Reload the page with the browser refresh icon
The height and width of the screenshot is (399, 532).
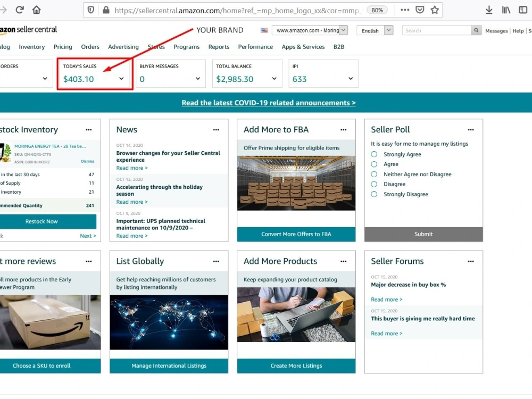(x=19, y=10)
